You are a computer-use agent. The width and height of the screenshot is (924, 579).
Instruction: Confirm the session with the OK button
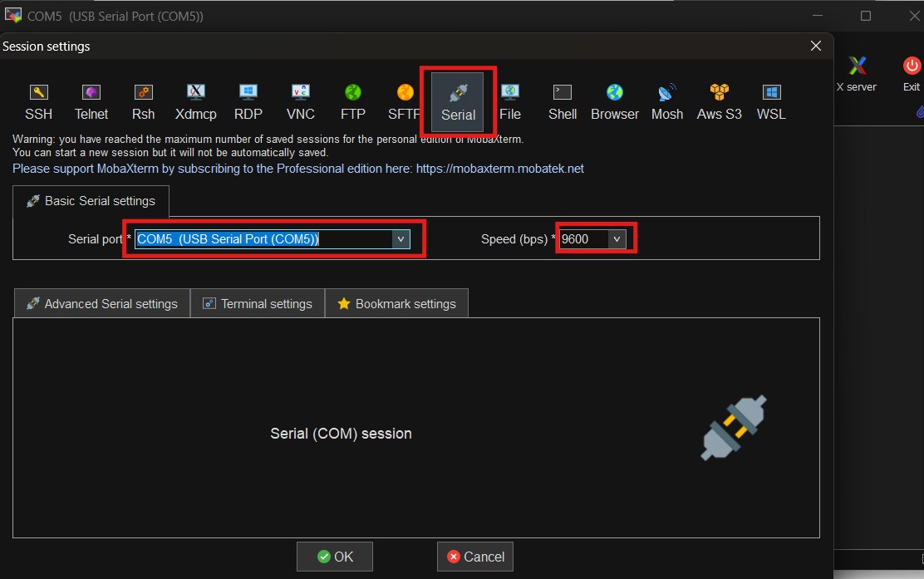click(335, 557)
